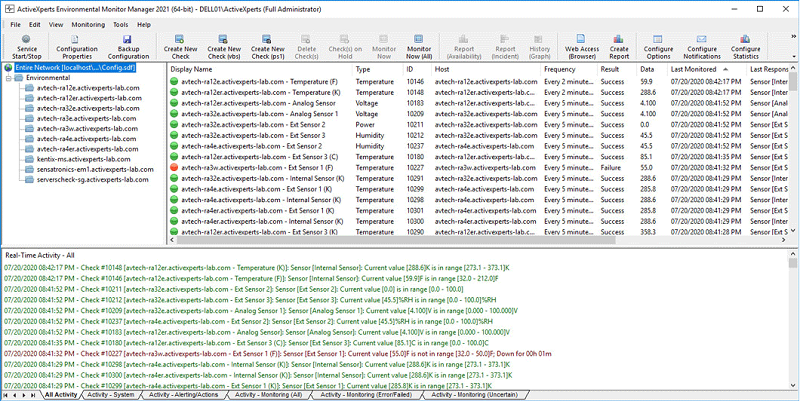Open the Tools menu
The width and height of the screenshot is (800, 401).
(120, 23)
